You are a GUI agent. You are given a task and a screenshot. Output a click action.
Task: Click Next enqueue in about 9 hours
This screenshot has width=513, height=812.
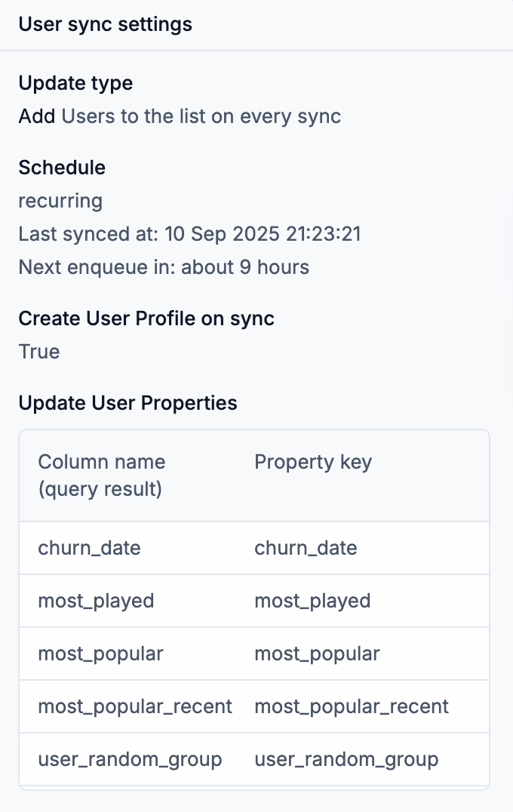[x=164, y=267]
